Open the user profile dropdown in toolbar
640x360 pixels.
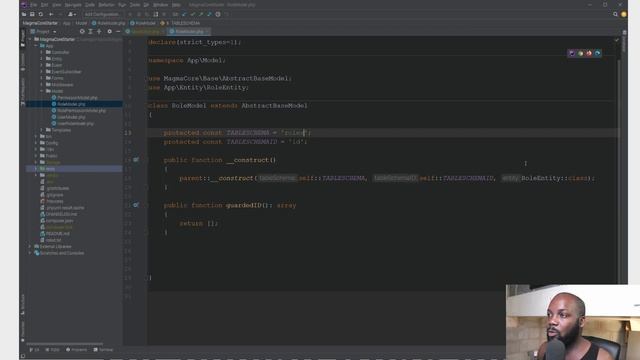(x=73, y=14)
